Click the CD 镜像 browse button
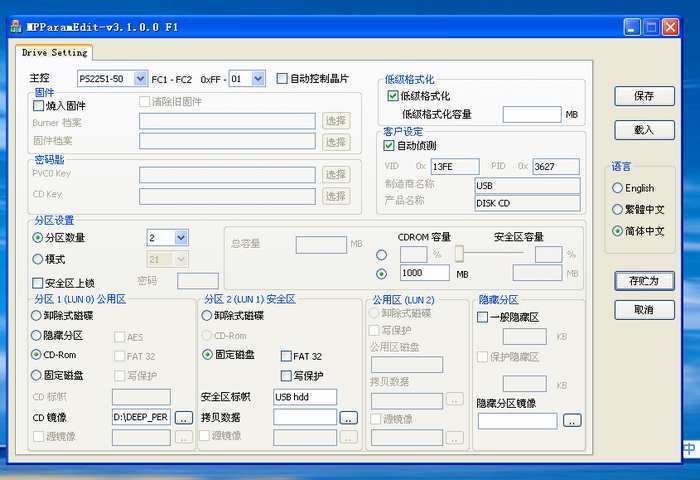Screen dimensions: 700x480 [183, 417]
